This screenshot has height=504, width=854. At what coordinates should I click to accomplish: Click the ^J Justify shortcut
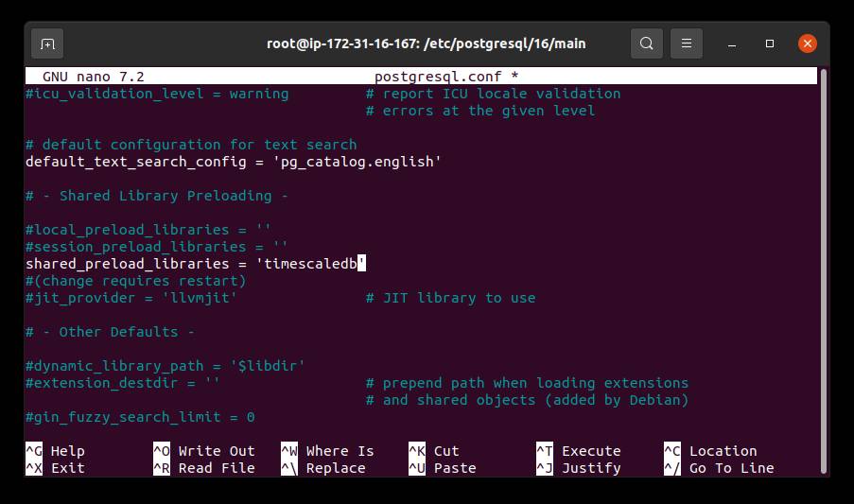[x=579, y=468]
